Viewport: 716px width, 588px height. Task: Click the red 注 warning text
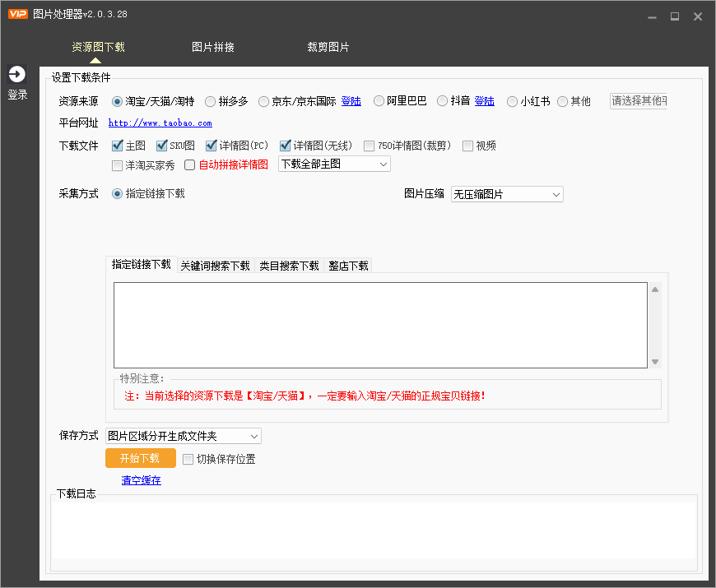pyautogui.click(x=305, y=396)
